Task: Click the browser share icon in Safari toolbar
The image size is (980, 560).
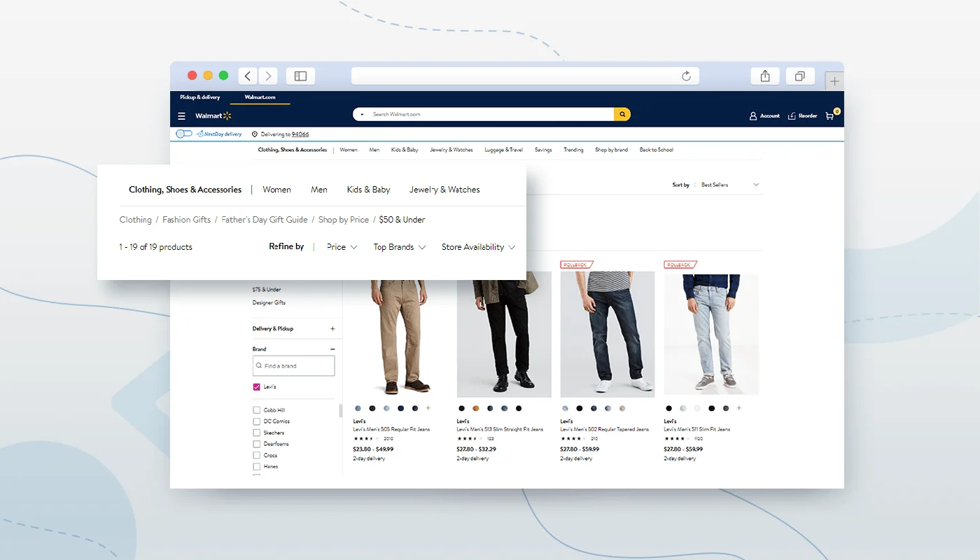Action: click(764, 76)
